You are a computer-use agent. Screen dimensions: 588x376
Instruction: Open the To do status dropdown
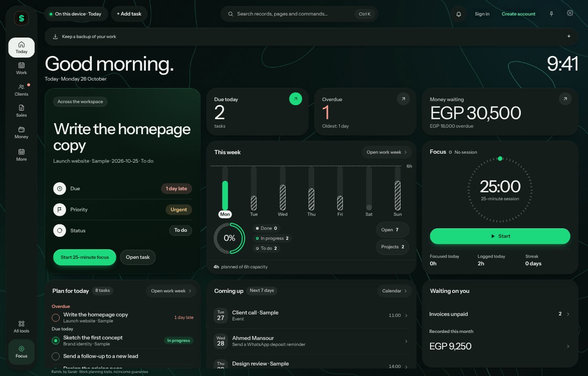click(x=180, y=230)
